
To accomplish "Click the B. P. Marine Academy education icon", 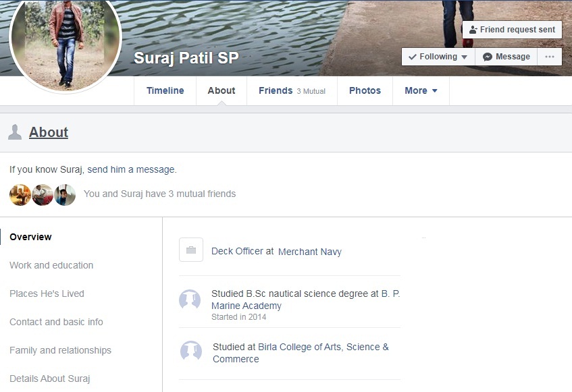I will tap(190, 300).
